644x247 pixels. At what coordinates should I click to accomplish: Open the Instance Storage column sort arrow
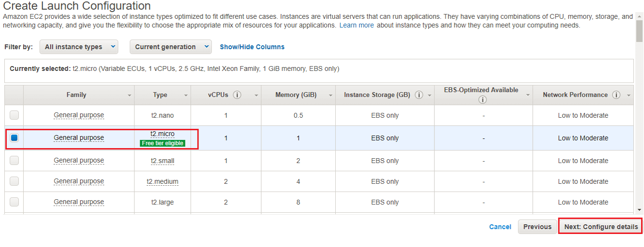tap(429, 96)
